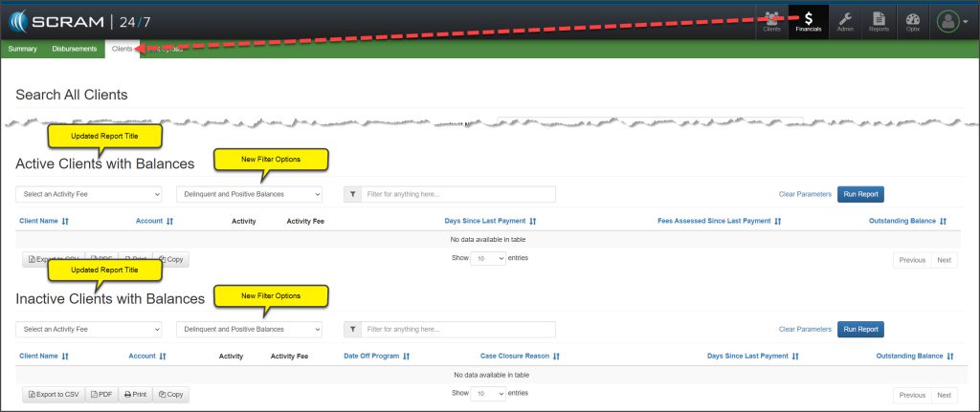Screen dimensions: 980x412
Task: Open the Reports document icon
Action: (x=879, y=21)
